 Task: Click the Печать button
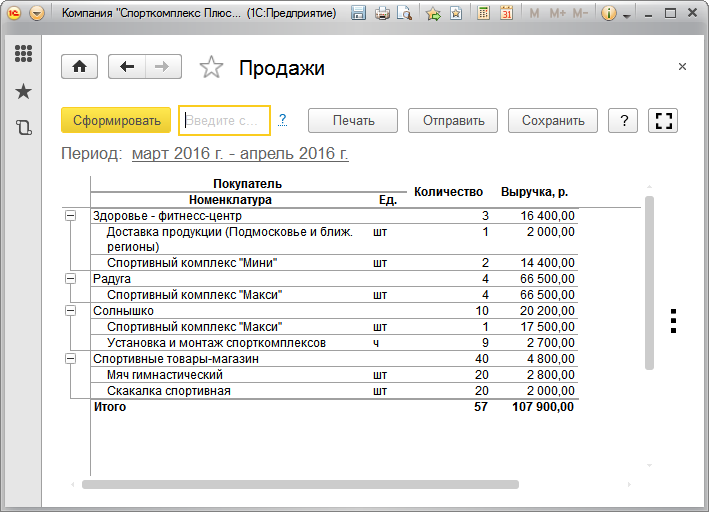pos(353,120)
